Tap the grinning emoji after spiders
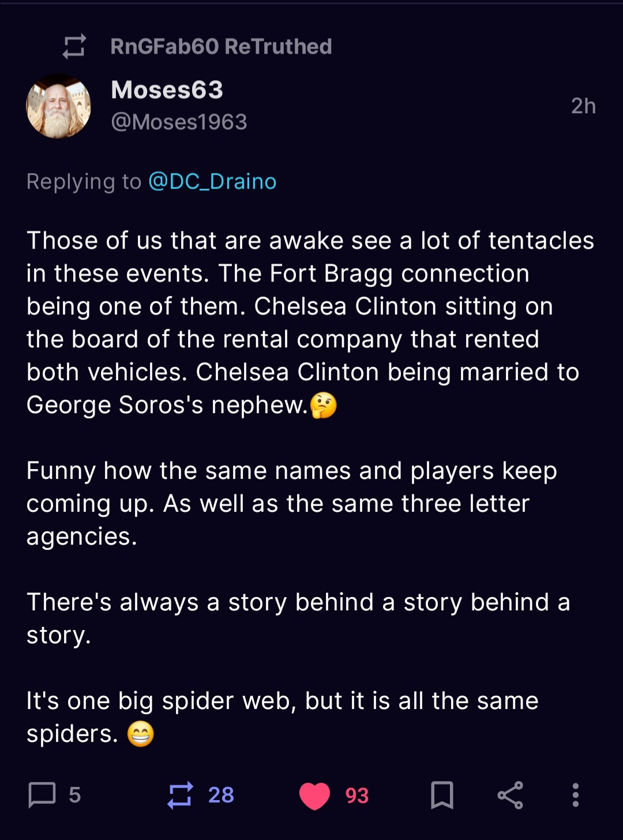 [140, 734]
